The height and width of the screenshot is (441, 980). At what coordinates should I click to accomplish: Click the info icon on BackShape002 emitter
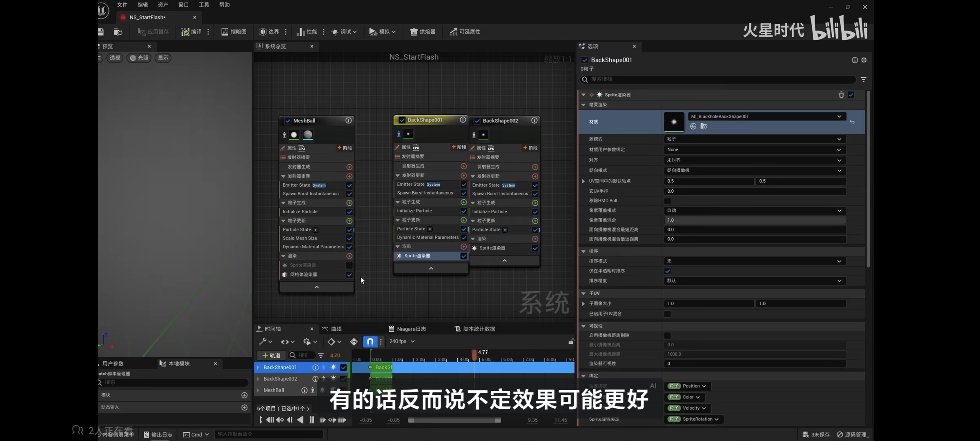534,120
